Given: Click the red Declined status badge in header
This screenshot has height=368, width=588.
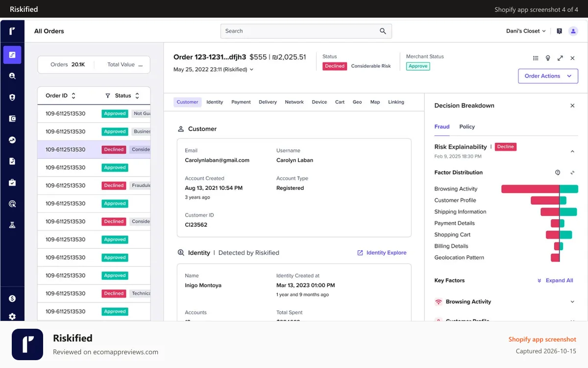Looking at the screenshot, I should click(335, 66).
